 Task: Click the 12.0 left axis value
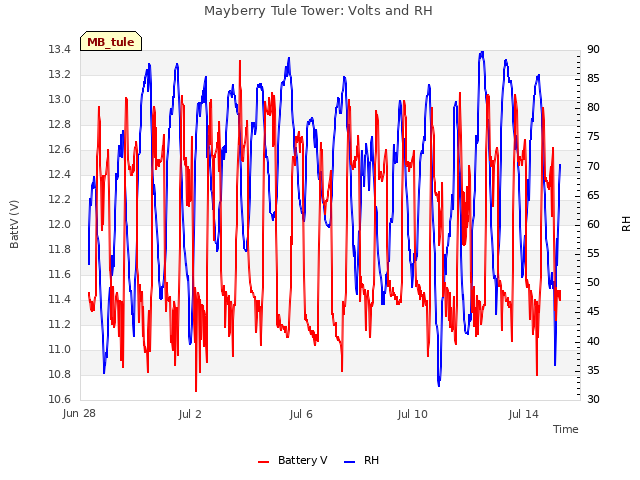pos(60,224)
